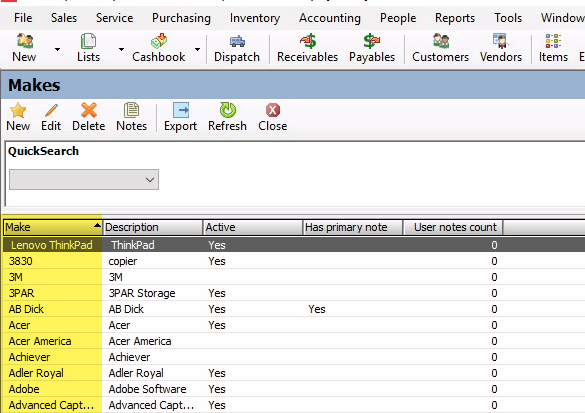
Task: Open the QuickSearch combo box
Action: [x=84, y=179]
